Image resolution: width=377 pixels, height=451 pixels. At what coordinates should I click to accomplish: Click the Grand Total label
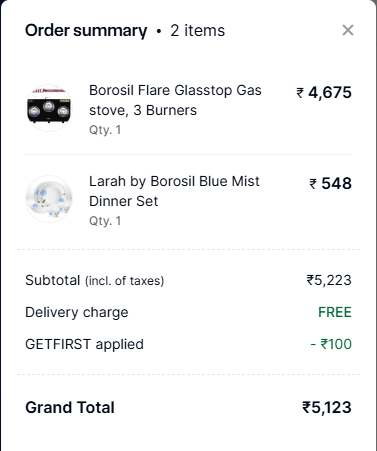click(x=70, y=407)
